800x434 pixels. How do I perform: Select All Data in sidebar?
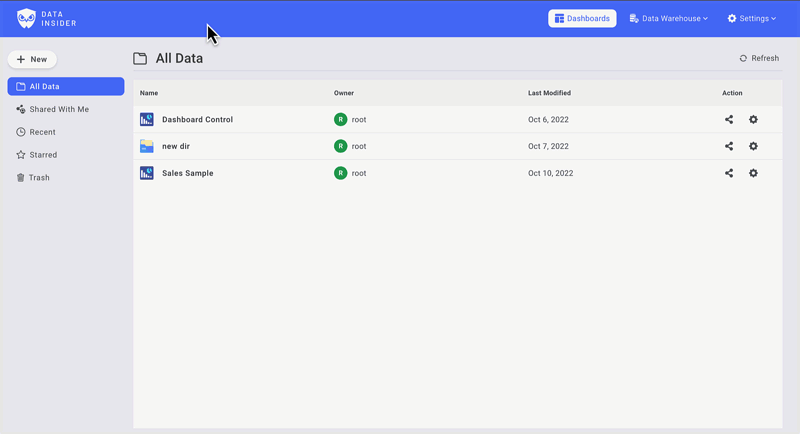[65, 87]
